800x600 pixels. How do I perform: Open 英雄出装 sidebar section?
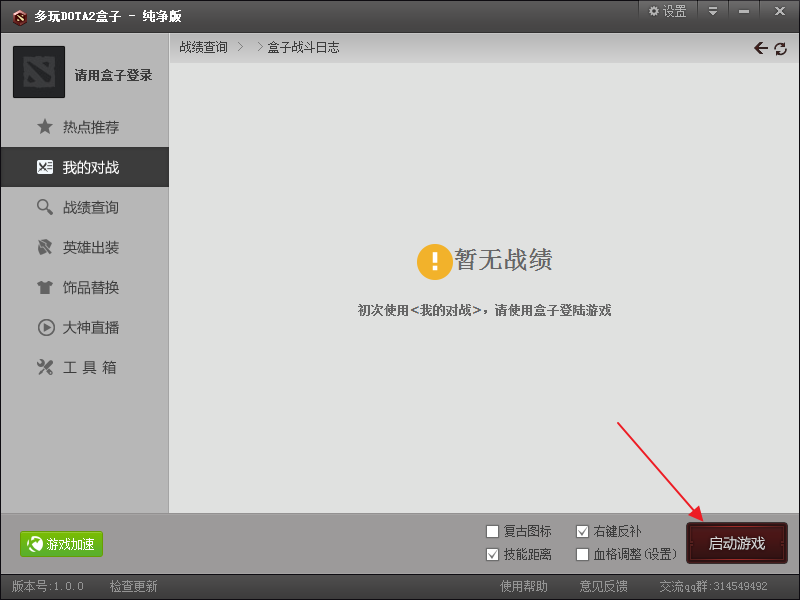click(85, 247)
